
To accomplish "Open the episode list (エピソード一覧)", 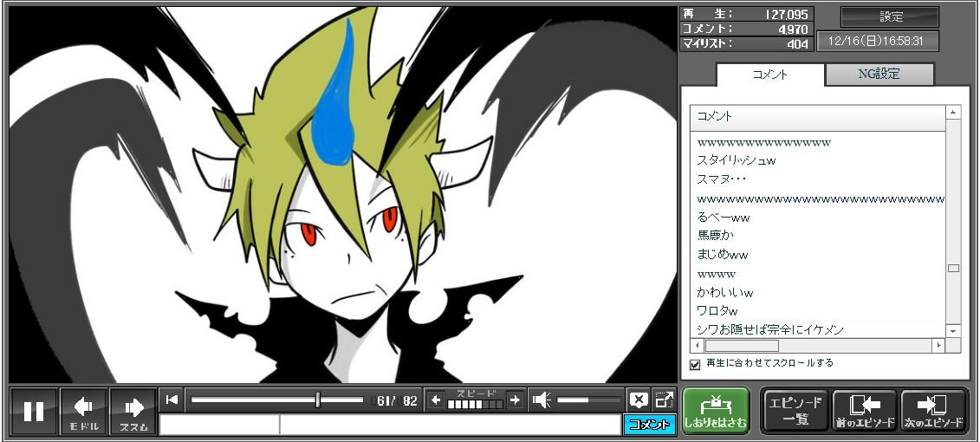I will pos(795,411).
